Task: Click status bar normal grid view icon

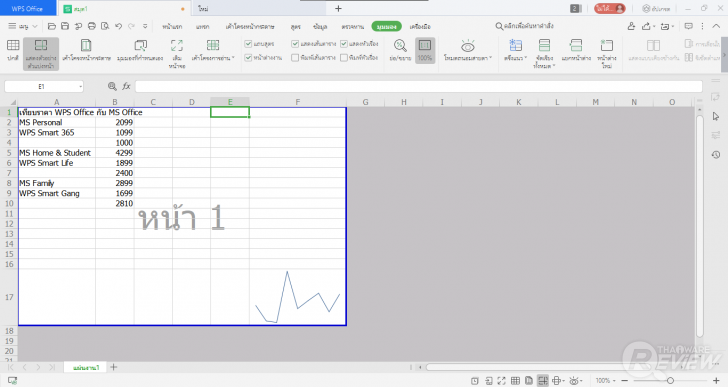Action: point(515,381)
